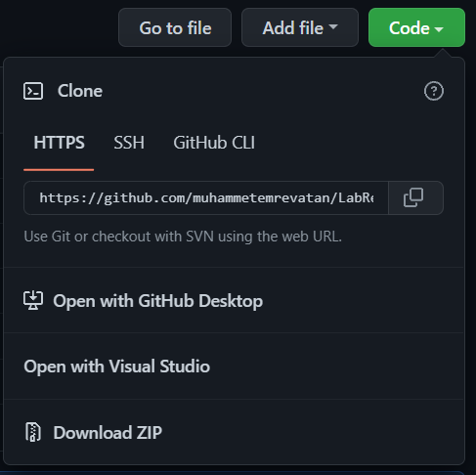
Task: Switch to the GitHub CLI tab
Action: point(214,143)
